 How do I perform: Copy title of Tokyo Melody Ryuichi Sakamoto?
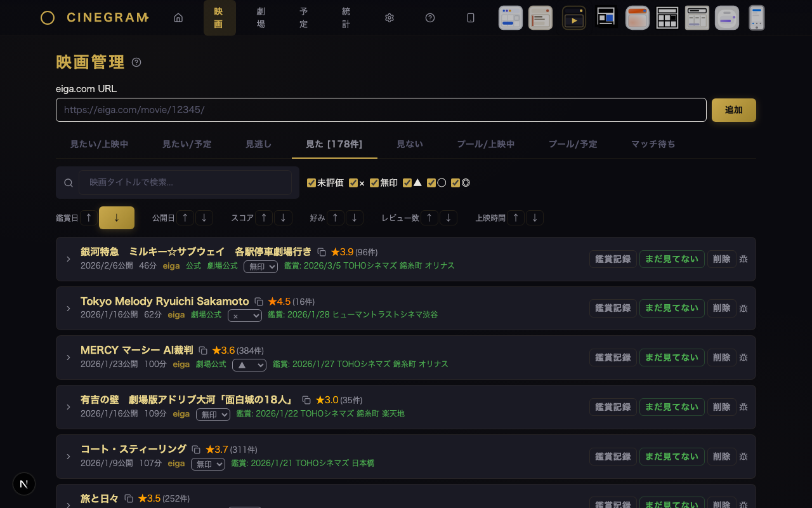pyautogui.click(x=259, y=302)
